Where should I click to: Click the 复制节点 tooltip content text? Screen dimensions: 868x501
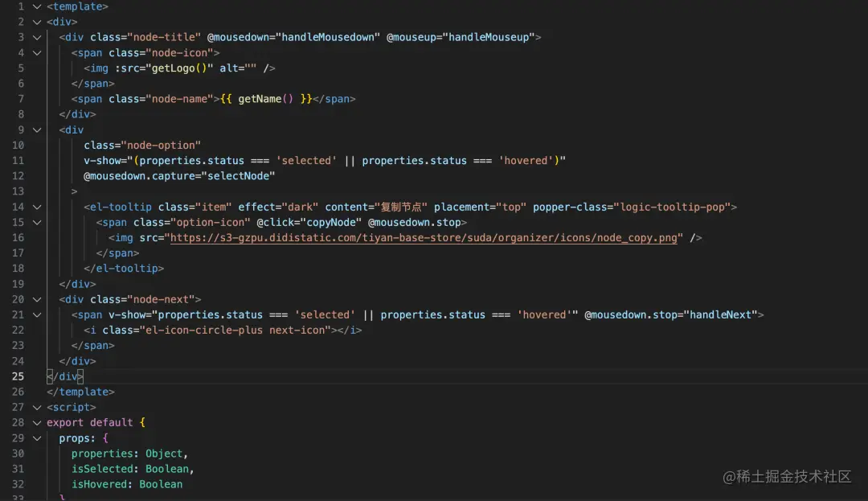(x=401, y=207)
